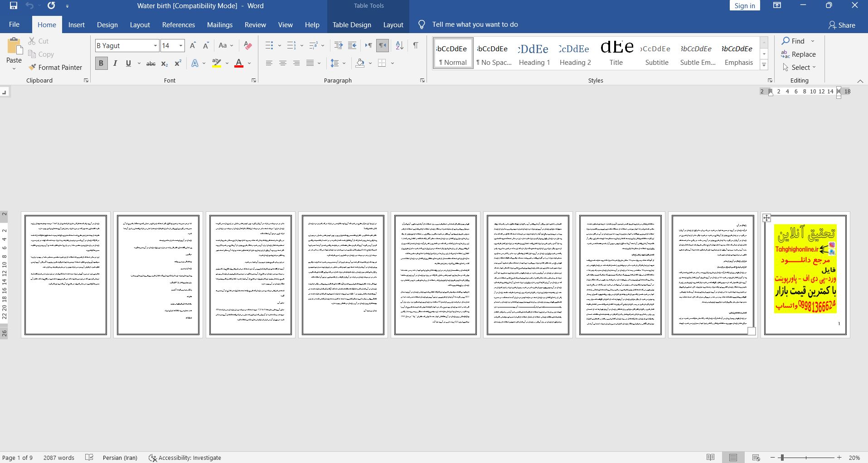Expand the line spacing options
868x463 pixels.
[338, 63]
